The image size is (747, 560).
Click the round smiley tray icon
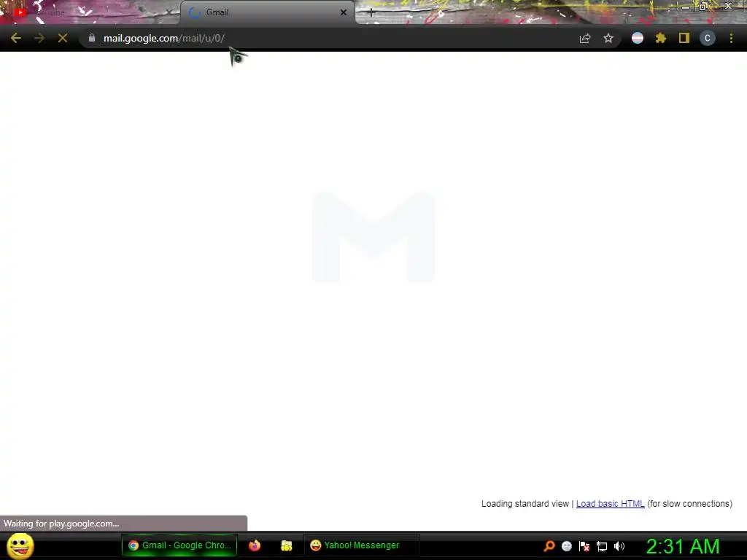[567, 546]
